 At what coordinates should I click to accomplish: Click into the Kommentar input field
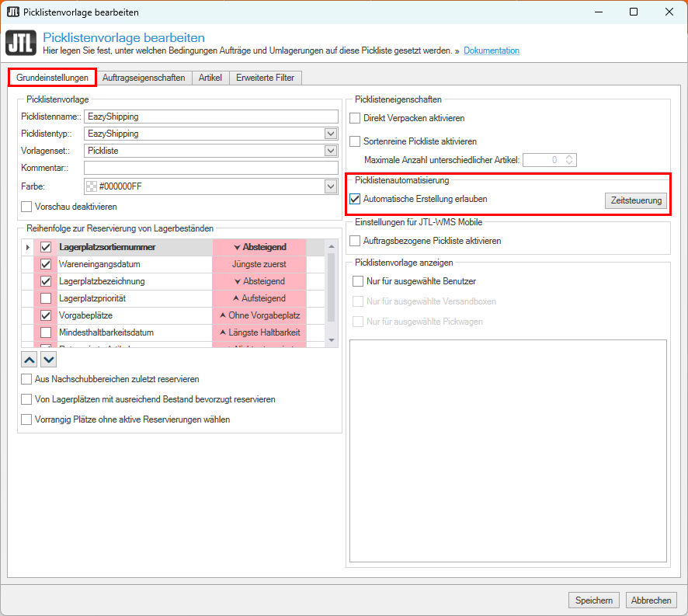(210, 168)
